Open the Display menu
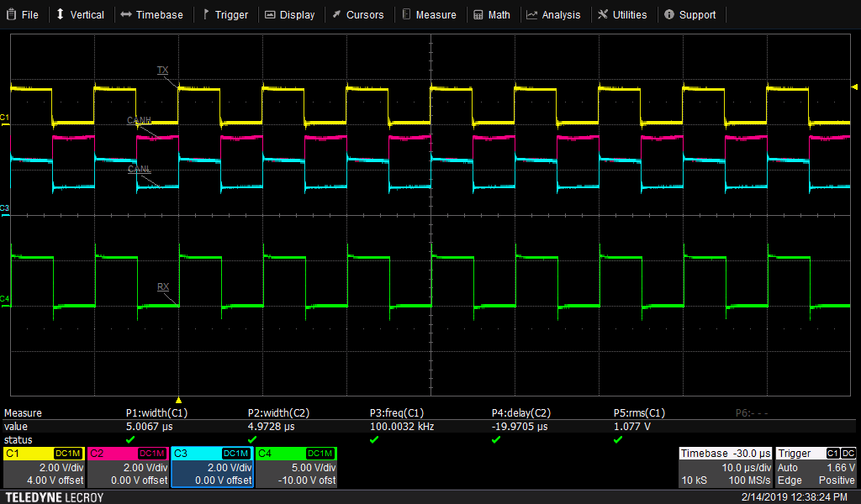Image resolution: width=861 pixels, height=504 pixels. [x=290, y=15]
